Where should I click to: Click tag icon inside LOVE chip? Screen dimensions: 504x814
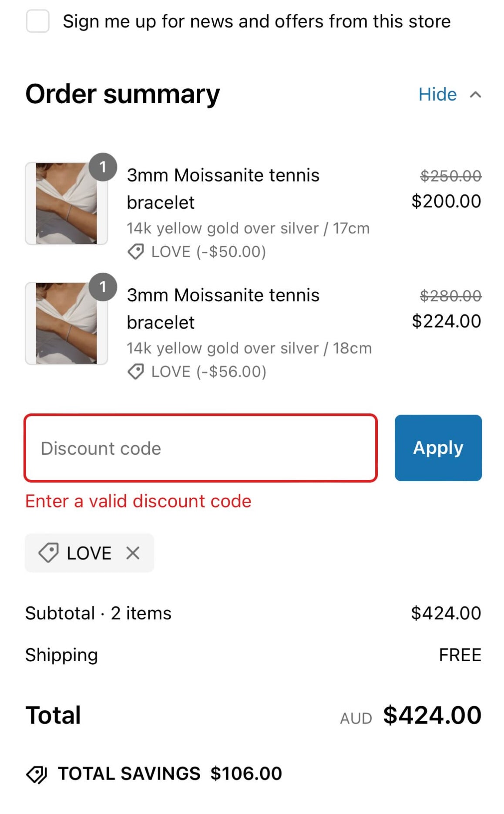click(x=48, y=553)
